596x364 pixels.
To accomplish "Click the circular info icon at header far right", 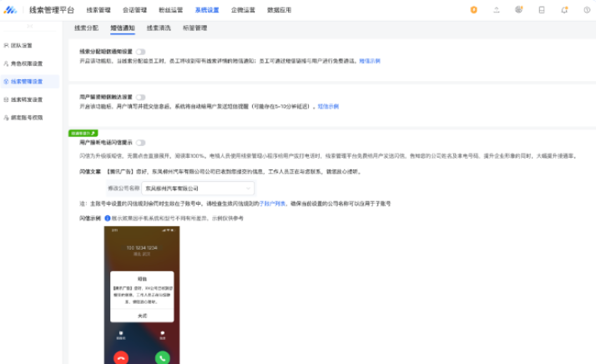I will click(x=587, y=10).
